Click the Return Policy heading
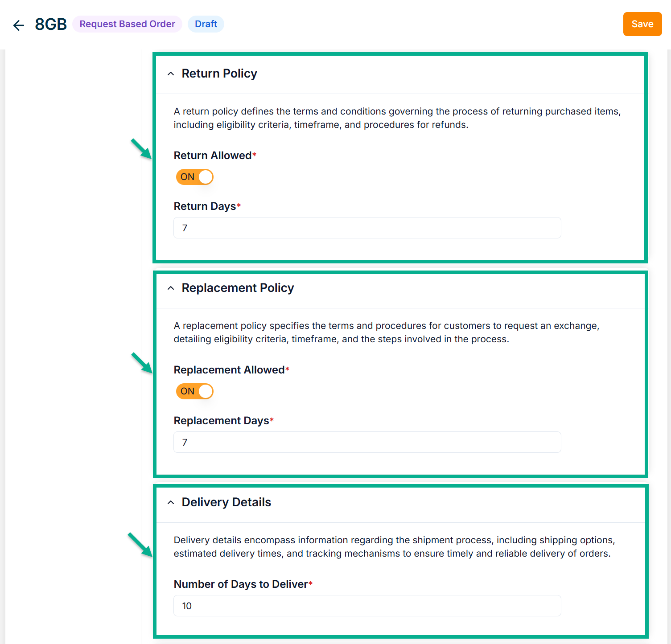671x644 pixels. (x=219, y=74)
